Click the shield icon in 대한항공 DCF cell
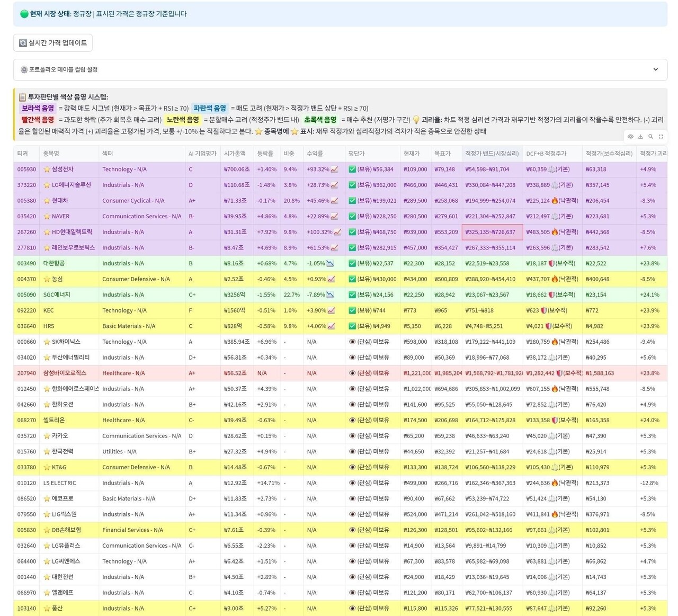 551,263
